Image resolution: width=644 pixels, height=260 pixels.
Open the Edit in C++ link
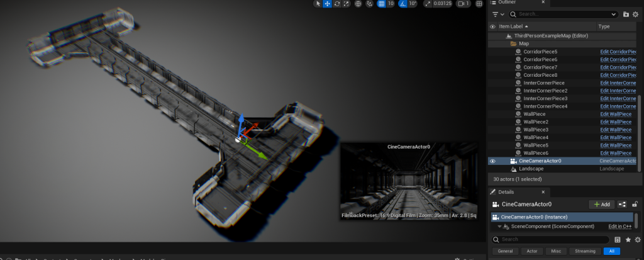620,227
